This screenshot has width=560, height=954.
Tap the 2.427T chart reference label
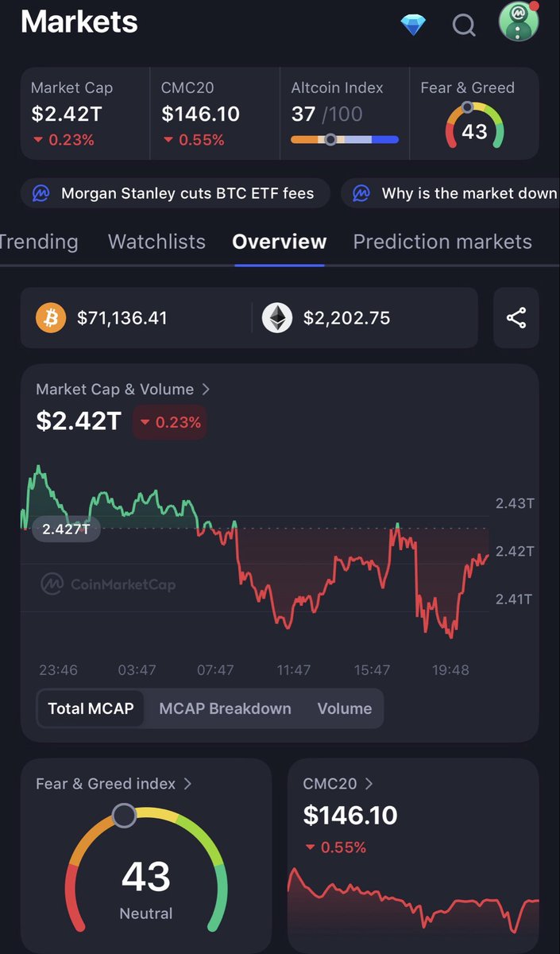click(66, 529)
